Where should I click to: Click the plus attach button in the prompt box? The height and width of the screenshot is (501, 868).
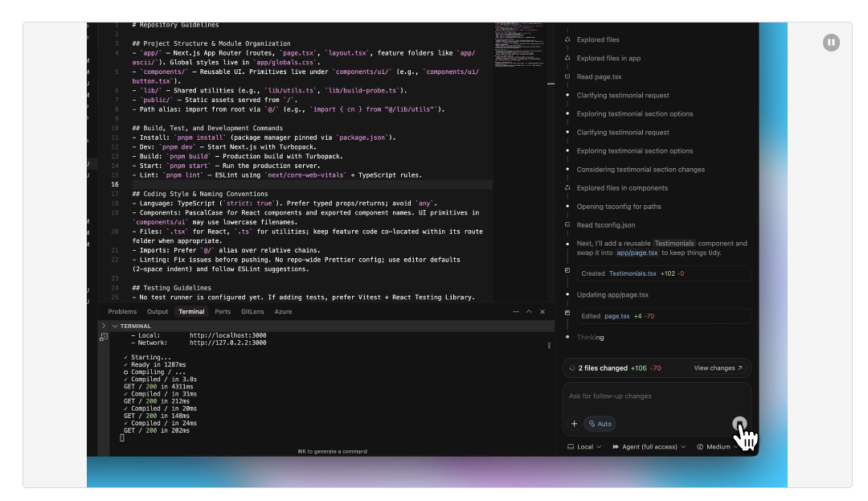pos(574,424)
